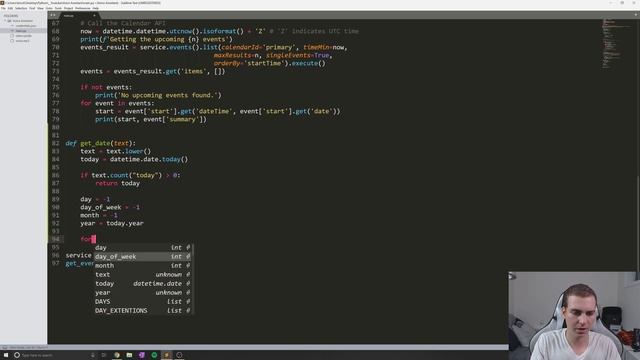Choose 'text' autocomplete suggestion
The width and height of the screenshot is (640, 360).
click(x=142, y=274)
